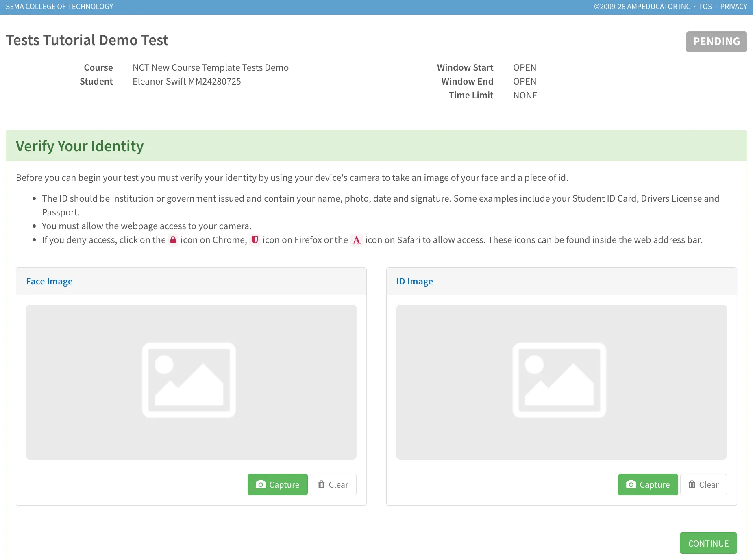
Task: Open the TOS link in header
Action: [705, 7]
